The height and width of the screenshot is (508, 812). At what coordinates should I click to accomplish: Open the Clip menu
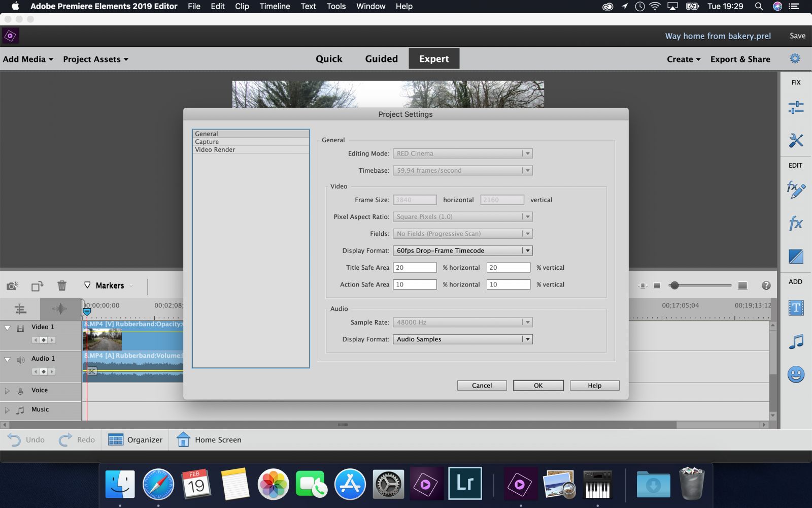tap(242, 6)
